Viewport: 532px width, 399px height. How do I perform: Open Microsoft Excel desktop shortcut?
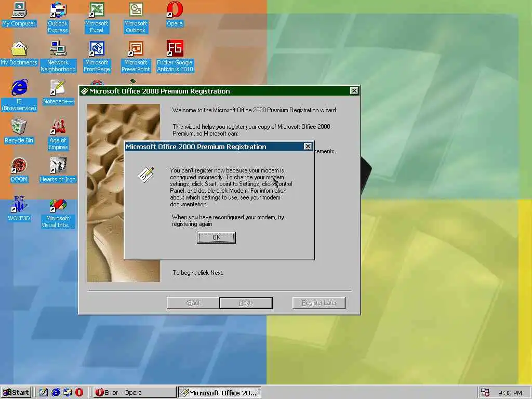(x=97, y=18)
